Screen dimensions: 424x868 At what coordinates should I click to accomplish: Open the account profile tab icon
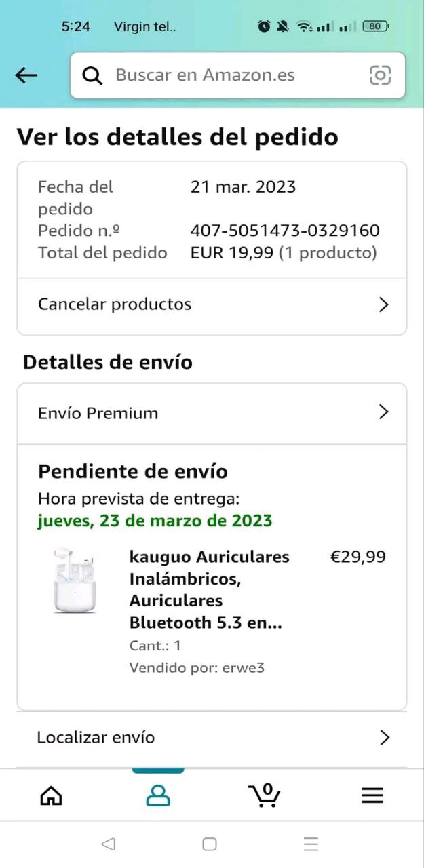coord(158,795)
